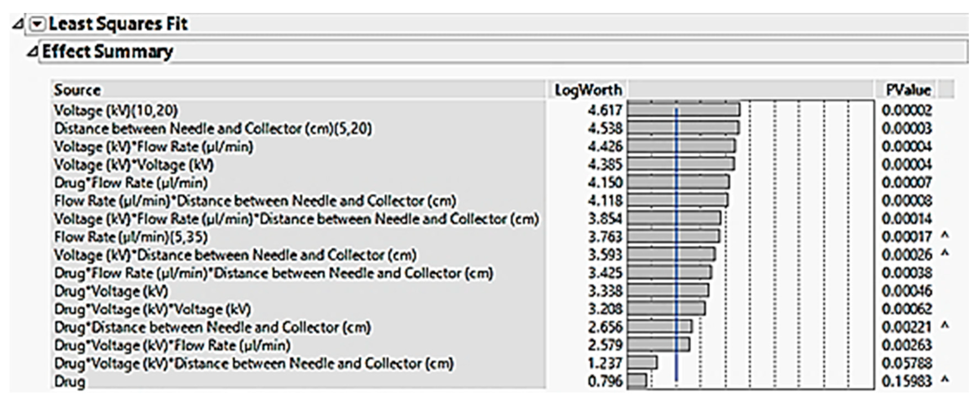Image resolution: width=980 pixels, height=409 pixels.
Task: Click the LogWorth column header
Action: [x=588, y=90]
